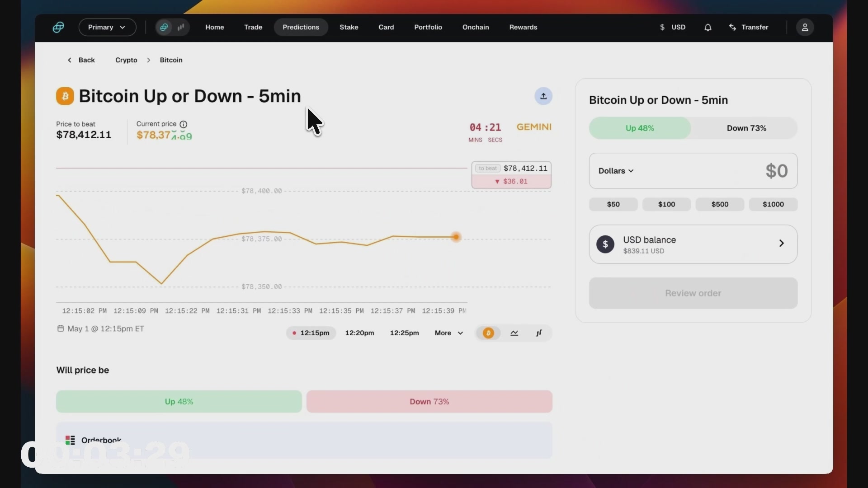The width and height of the screenshot is (868, 488).
Task: Open the Onchain tab
Action: click(x=476, y=28)
